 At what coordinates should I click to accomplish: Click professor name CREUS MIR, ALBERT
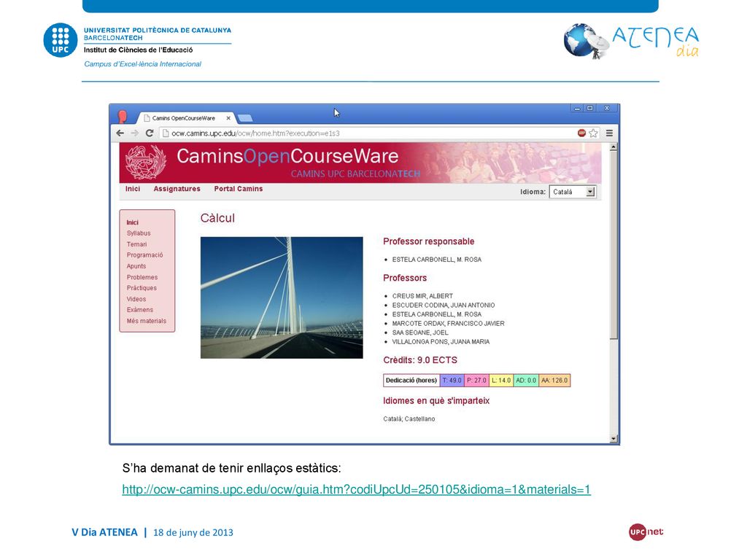(422, 296)
